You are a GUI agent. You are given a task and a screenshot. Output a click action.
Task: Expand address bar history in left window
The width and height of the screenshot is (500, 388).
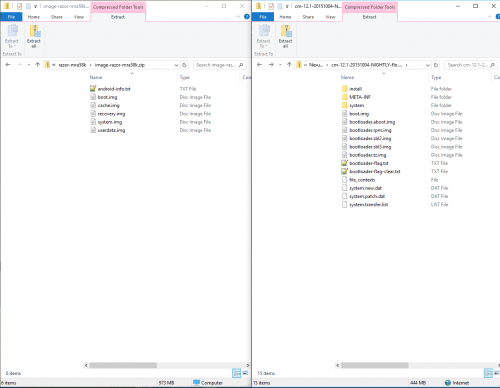click(176, 65)
